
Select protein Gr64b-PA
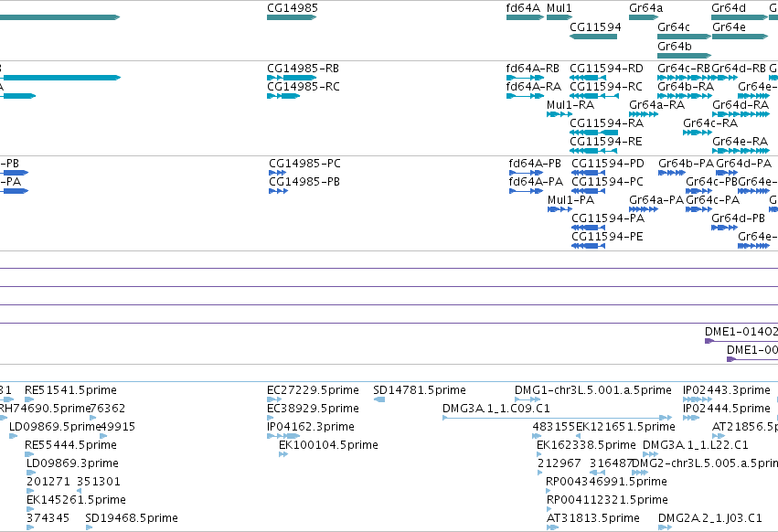click(x=672, y=173)
